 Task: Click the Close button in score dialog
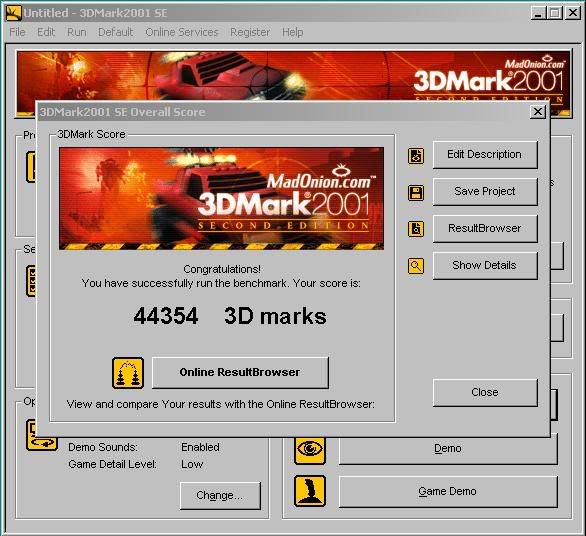point(485,392)
